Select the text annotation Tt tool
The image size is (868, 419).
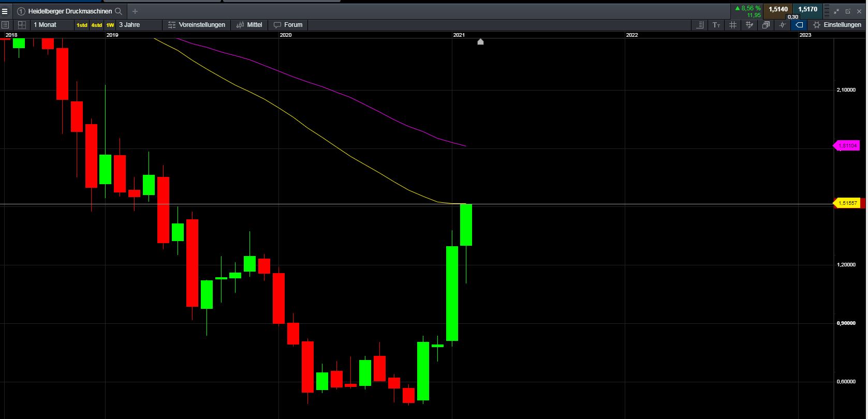716,25
